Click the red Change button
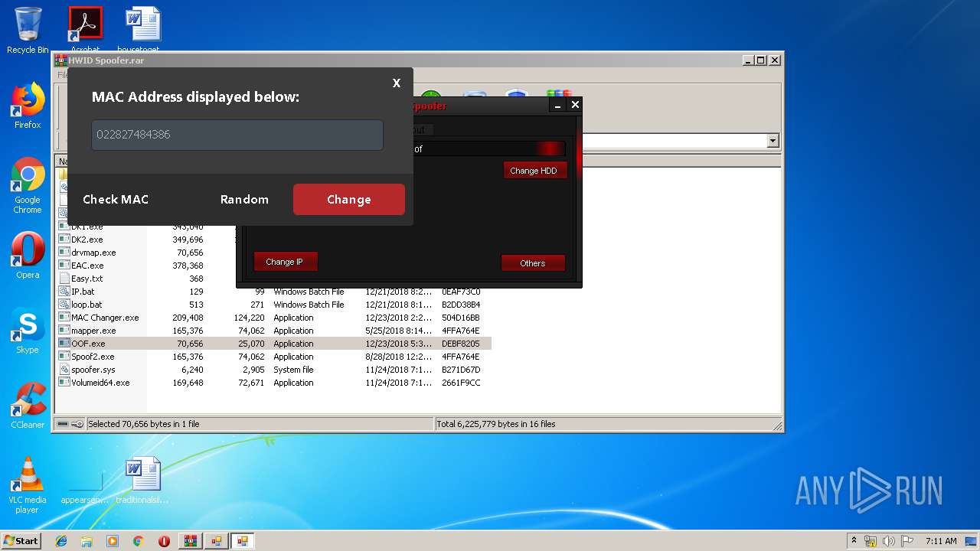 click(349, 199)
